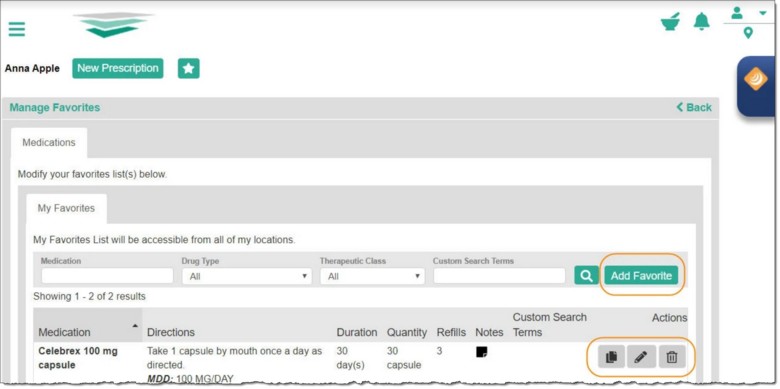Click the Notes column header
The height and width of the screenshot is (389, 780).
(x=489, y=332)
